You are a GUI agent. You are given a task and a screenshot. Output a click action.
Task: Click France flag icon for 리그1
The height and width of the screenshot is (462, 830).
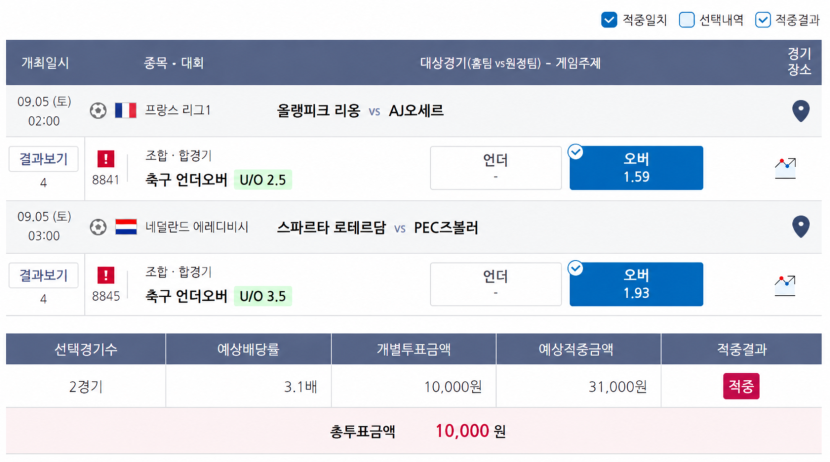point(126,111)
